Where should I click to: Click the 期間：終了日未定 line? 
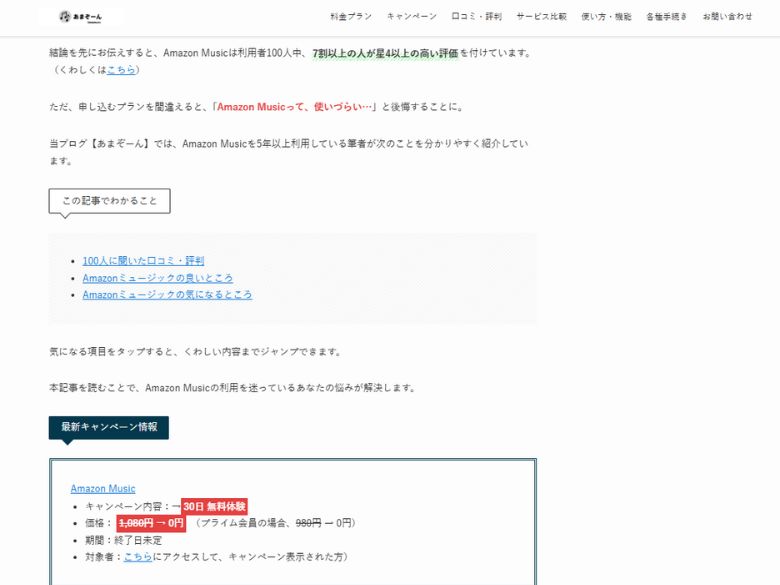[x=123, y=540]
